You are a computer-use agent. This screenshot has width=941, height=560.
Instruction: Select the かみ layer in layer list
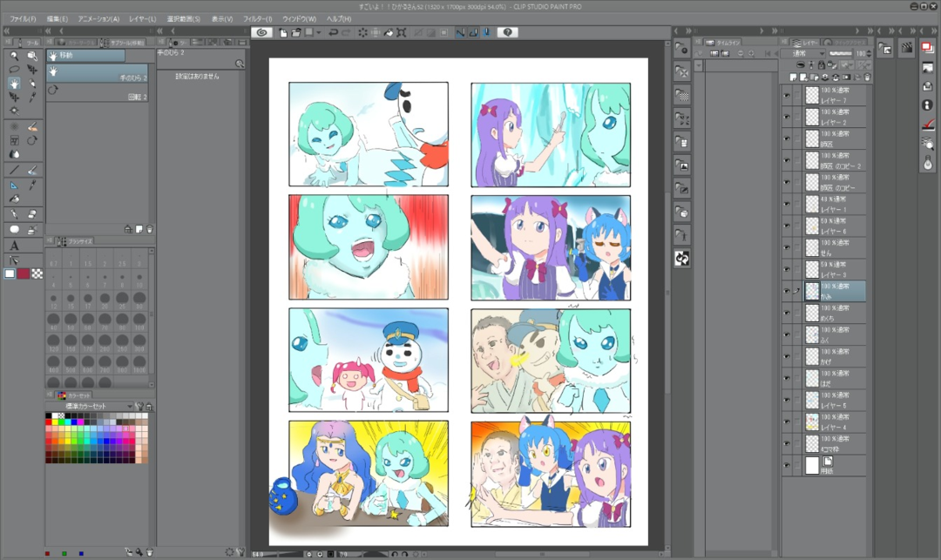[x=835, y=291]
